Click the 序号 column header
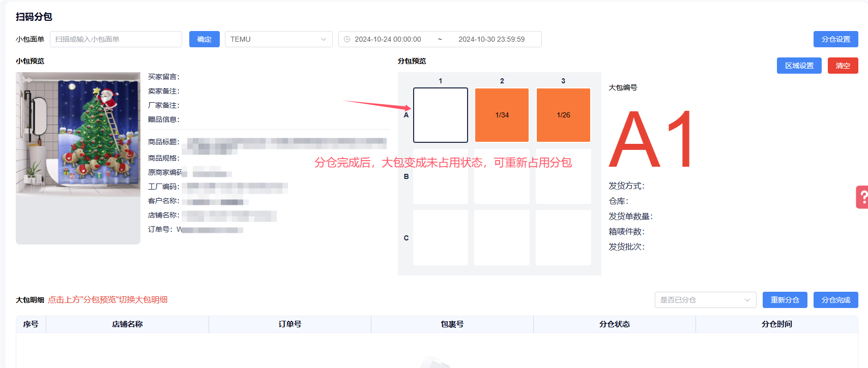This screenshot has height=368, width=868. coord(31,324)
